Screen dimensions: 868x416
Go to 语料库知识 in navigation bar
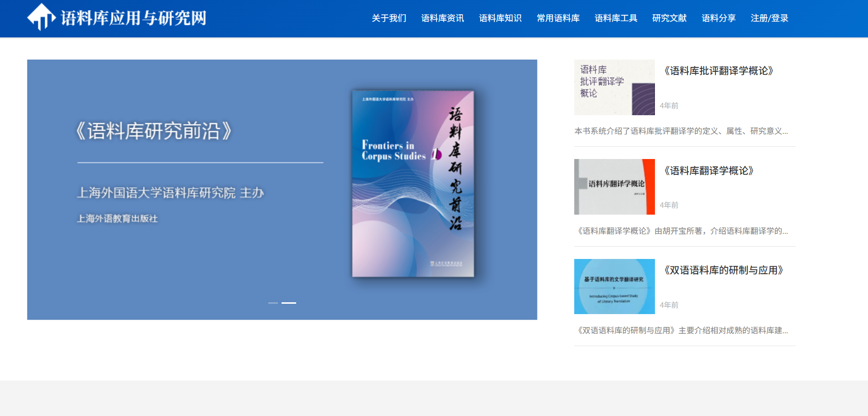click(x=500, y=18)
